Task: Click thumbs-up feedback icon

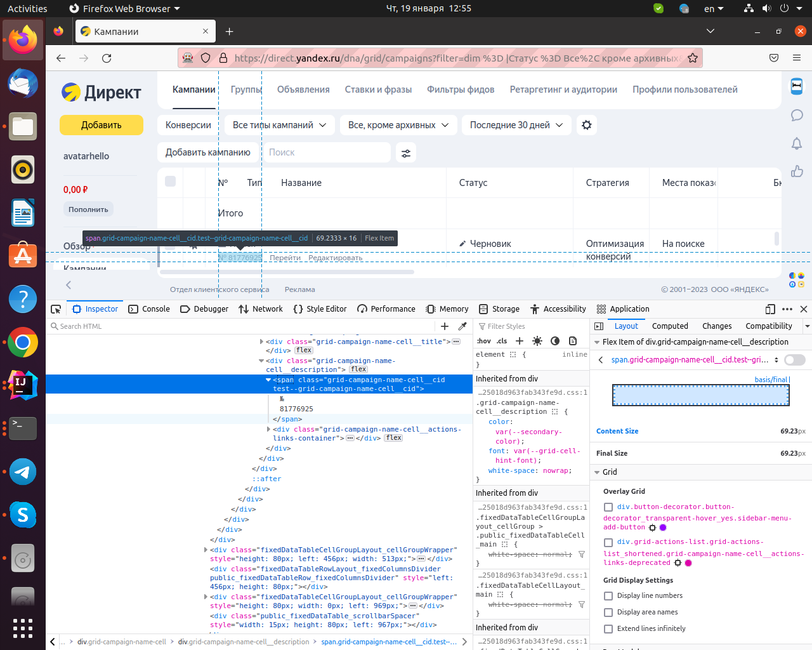Action: [x=797, y=171]
